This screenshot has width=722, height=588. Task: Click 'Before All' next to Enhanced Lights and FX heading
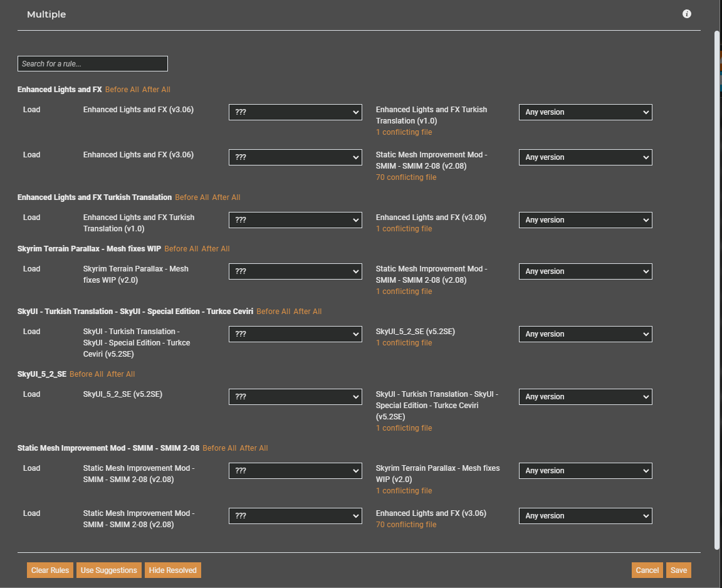(x=122, y=90)
